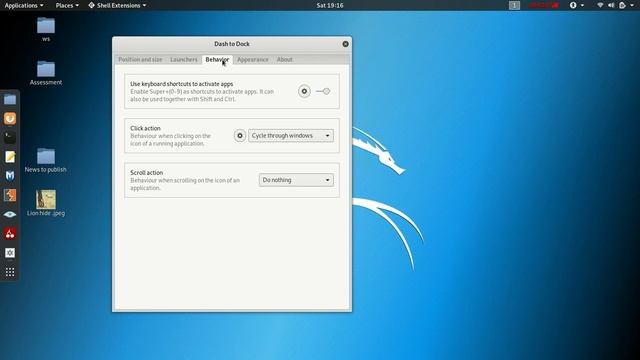
Task: Click the Wi-Fi icon in the system tray
Action: point(600,5)
